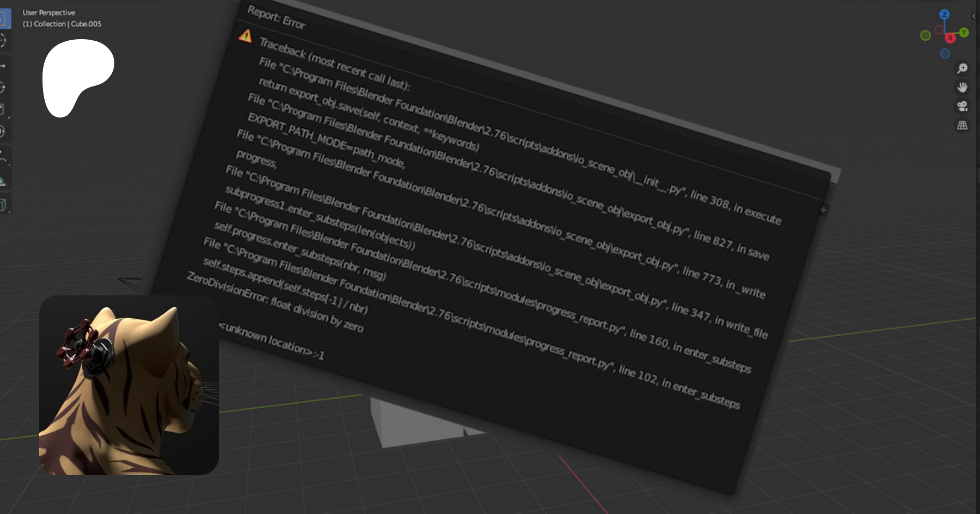Screen dimensions: 980x514
Task: Expand the sidebar with the arrow
Action: (x=975, y=16)
